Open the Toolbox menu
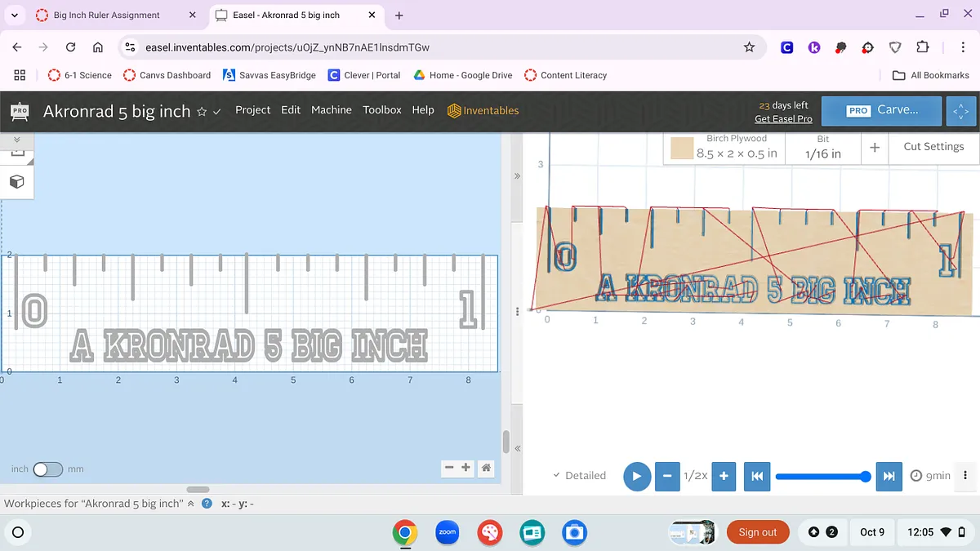Viewport: 980px width, 551px height. (x=382, y=110)
